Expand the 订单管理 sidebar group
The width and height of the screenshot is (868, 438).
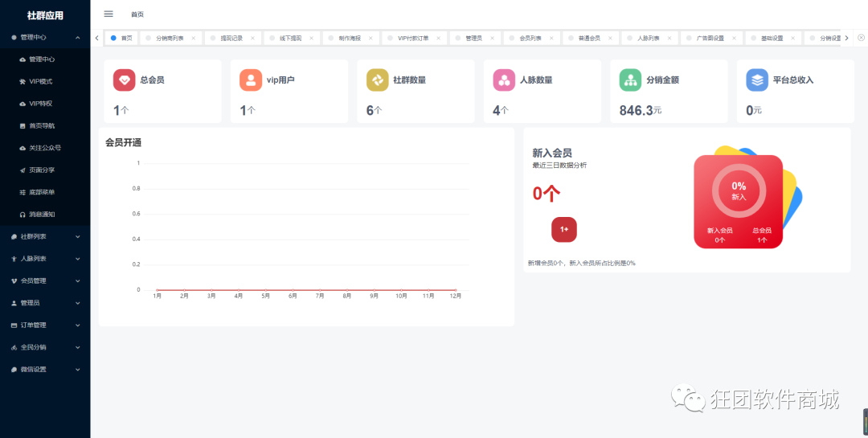[x=45, y=325]
